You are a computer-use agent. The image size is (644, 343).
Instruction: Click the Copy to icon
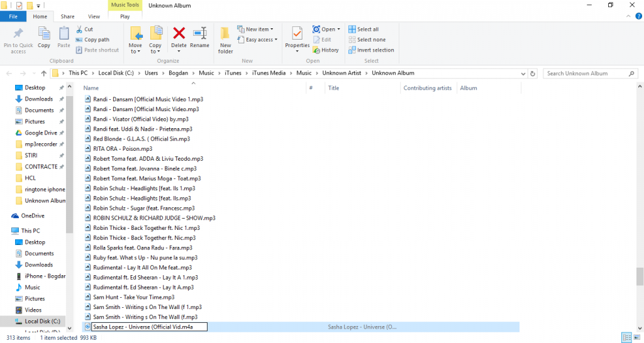pyautogui.click(x=155, y=34)
